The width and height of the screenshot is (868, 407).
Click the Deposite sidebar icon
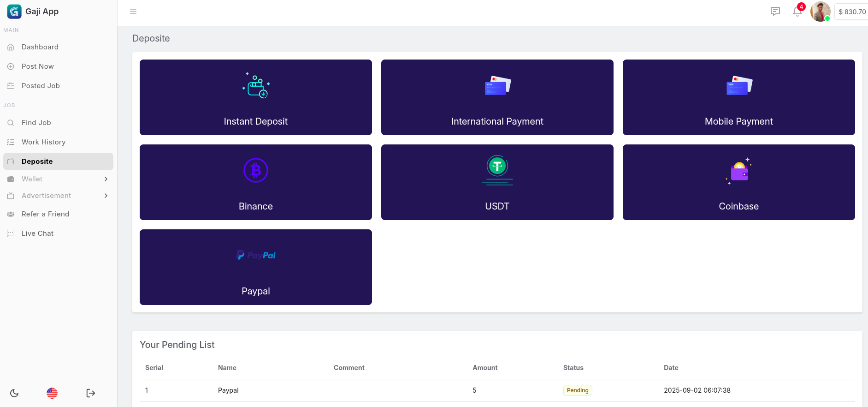(x=11, y=162)
